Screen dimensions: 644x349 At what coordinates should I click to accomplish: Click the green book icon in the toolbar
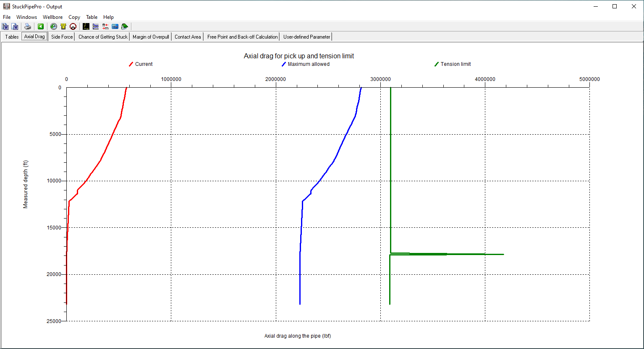[x=125, y=26]
